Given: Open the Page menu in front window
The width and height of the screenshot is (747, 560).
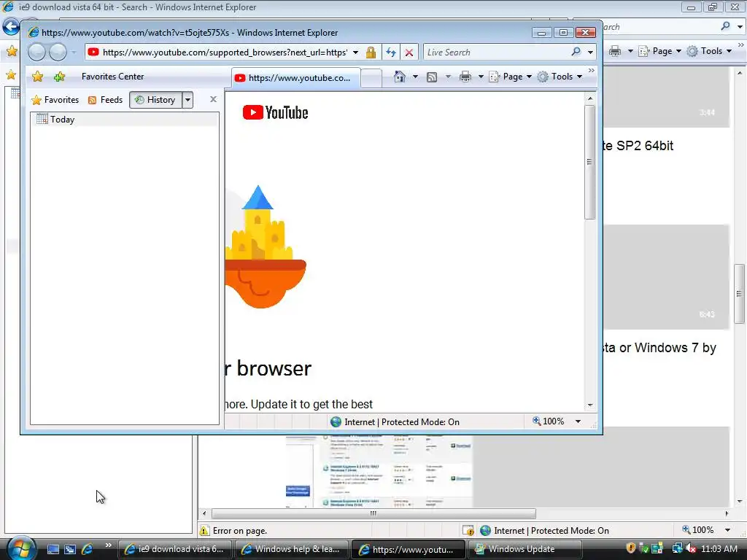Looking at the screenshot, I should pos(510,77).
